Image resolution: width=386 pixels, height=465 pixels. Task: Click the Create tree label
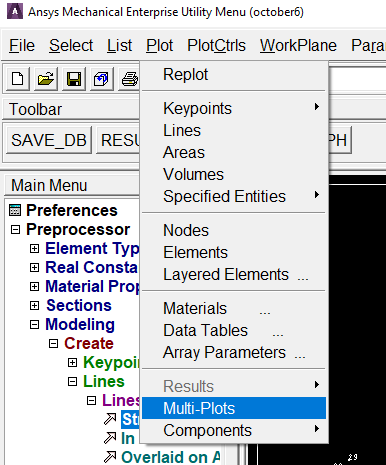point(89,343)
